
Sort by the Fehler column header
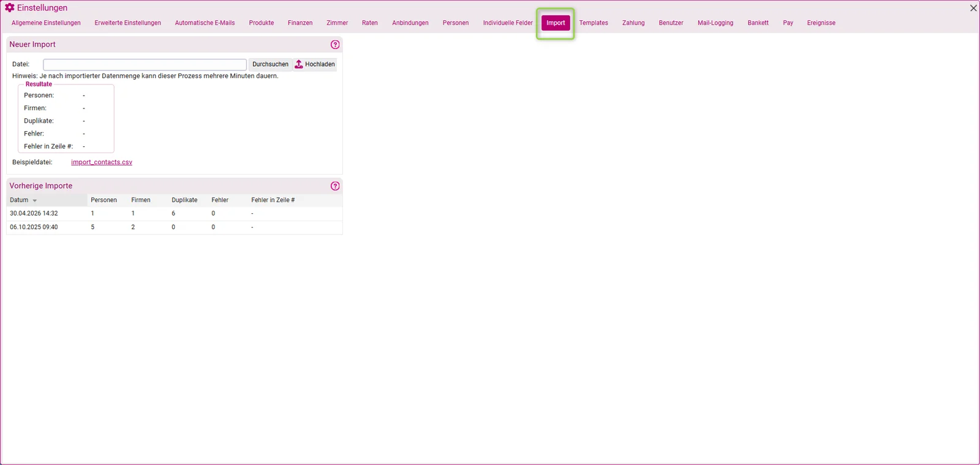click(220, 200)
